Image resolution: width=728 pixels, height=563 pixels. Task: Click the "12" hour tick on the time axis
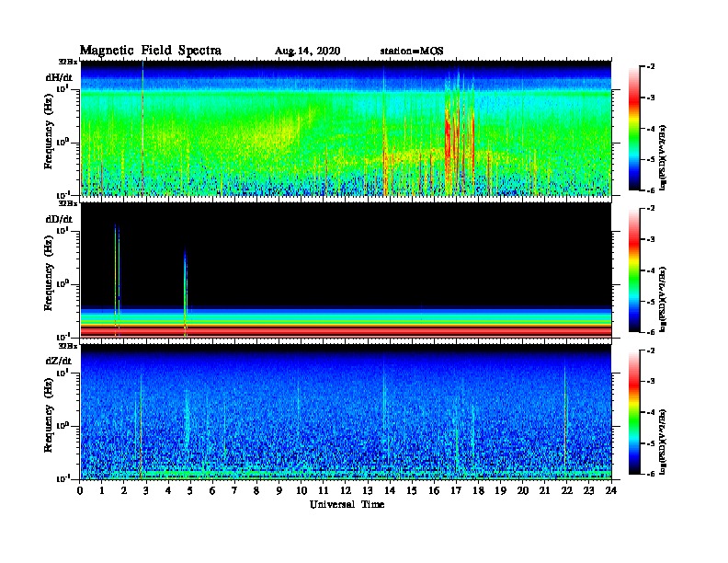point(346,491)
